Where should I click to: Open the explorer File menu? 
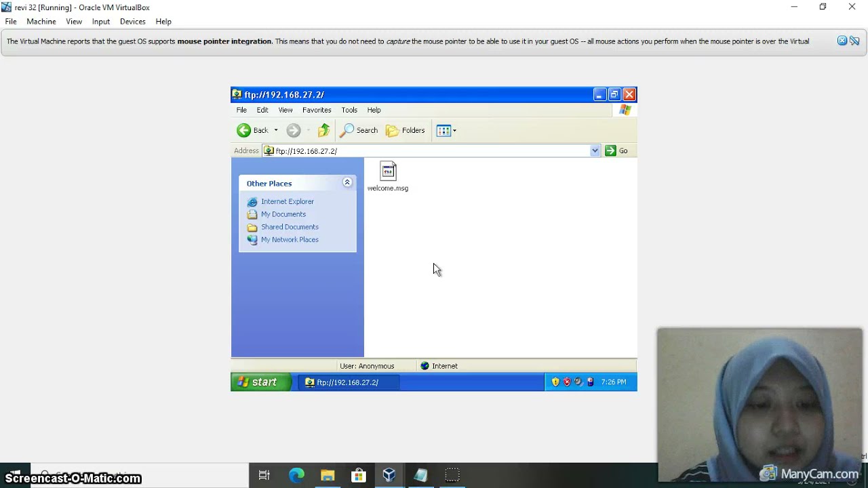[241, 110]
